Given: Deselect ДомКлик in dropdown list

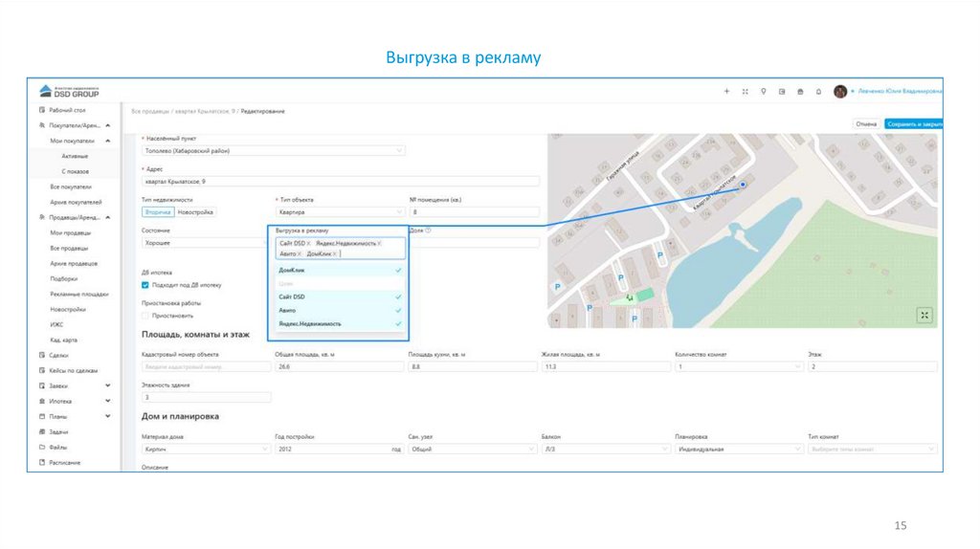Looking at the screenshot, I should (x=338, y=270).
